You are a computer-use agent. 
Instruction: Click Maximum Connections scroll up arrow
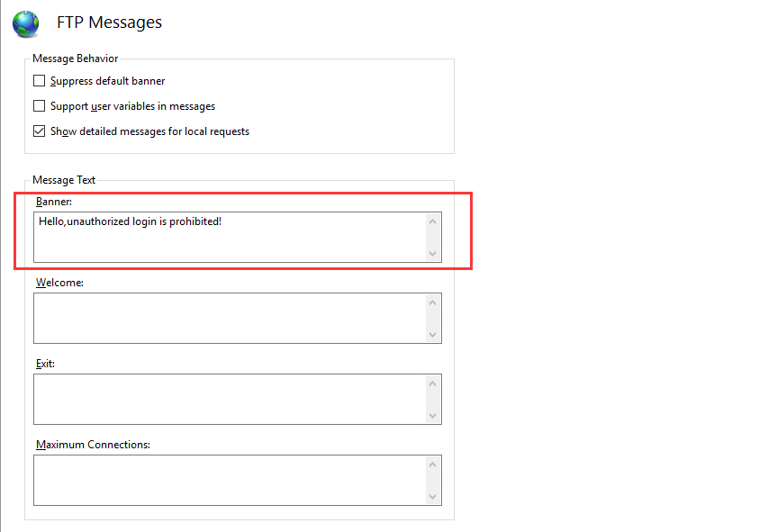432,464
